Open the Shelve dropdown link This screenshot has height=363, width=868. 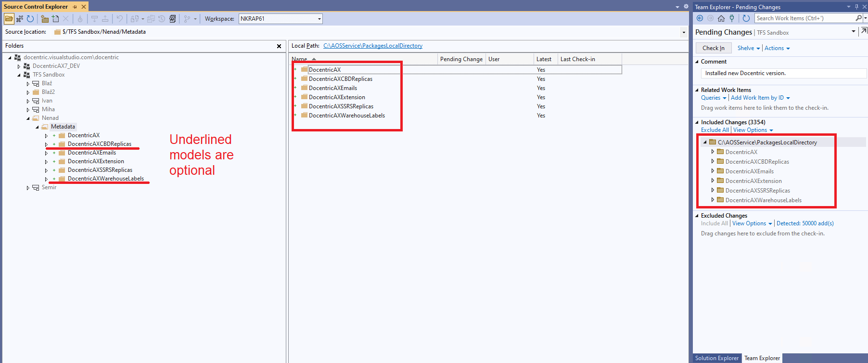749,48
